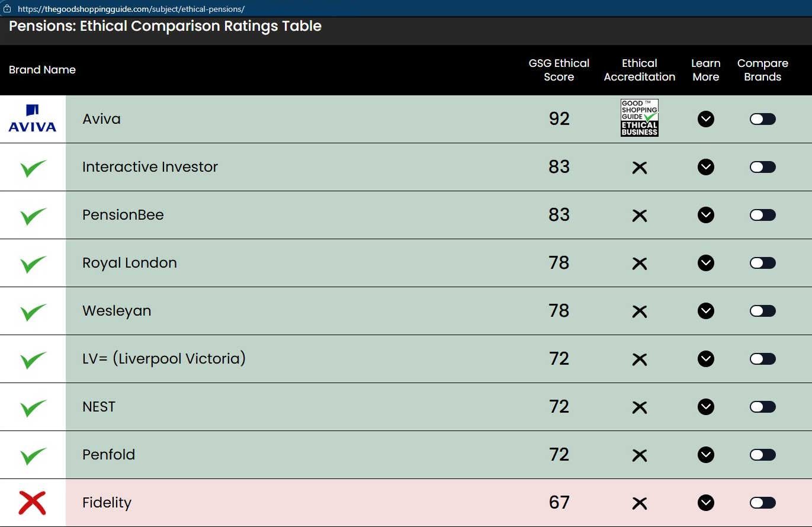Click the LV= (Liverpool Victoria) brand name

pyautogui.click(x=163, y=359)
